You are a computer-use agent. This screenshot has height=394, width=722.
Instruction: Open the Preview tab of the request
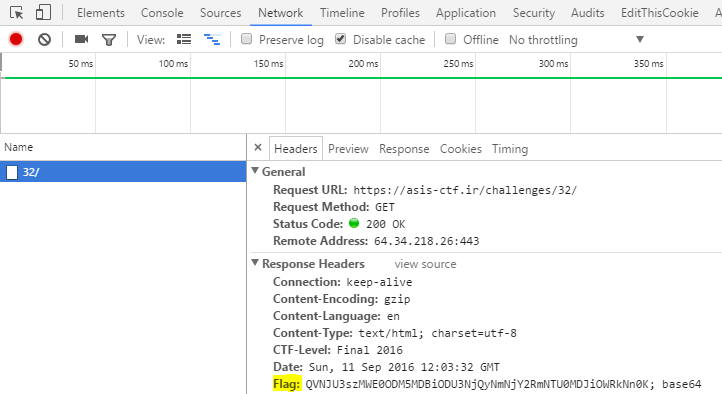(348, 149)
